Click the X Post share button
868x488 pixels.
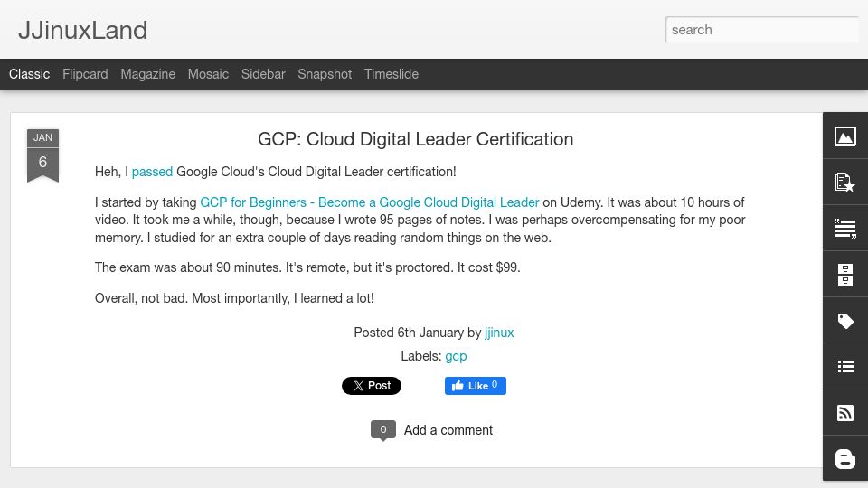[x=372, y=386]
